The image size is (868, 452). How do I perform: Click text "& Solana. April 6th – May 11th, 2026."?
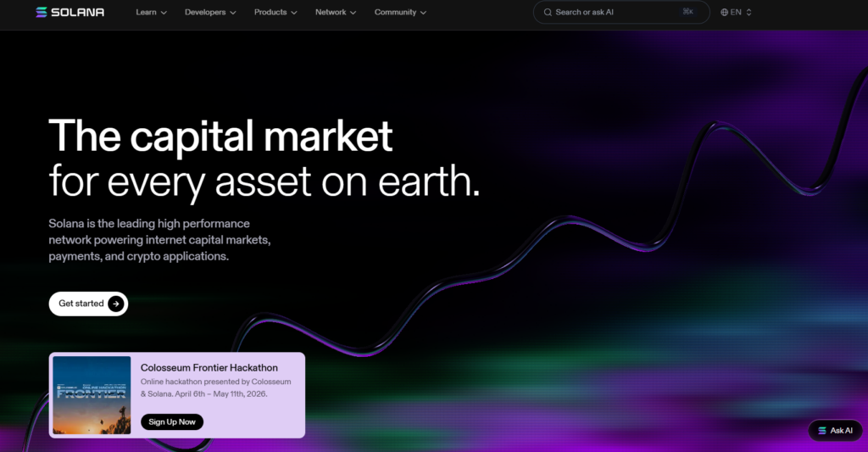(x=203, y=393)
